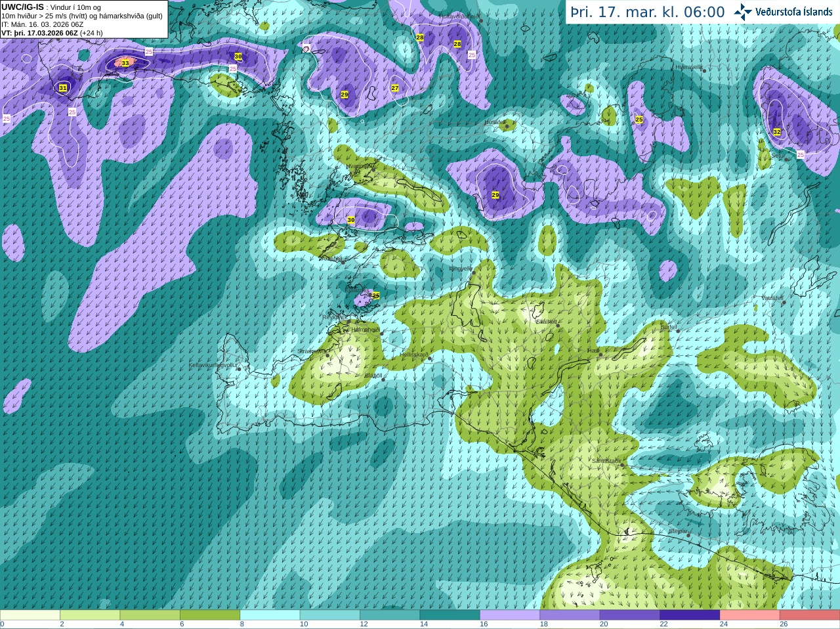
Task: Click the yellow 31 maximum gust label
Action: (x=63, y=88)
